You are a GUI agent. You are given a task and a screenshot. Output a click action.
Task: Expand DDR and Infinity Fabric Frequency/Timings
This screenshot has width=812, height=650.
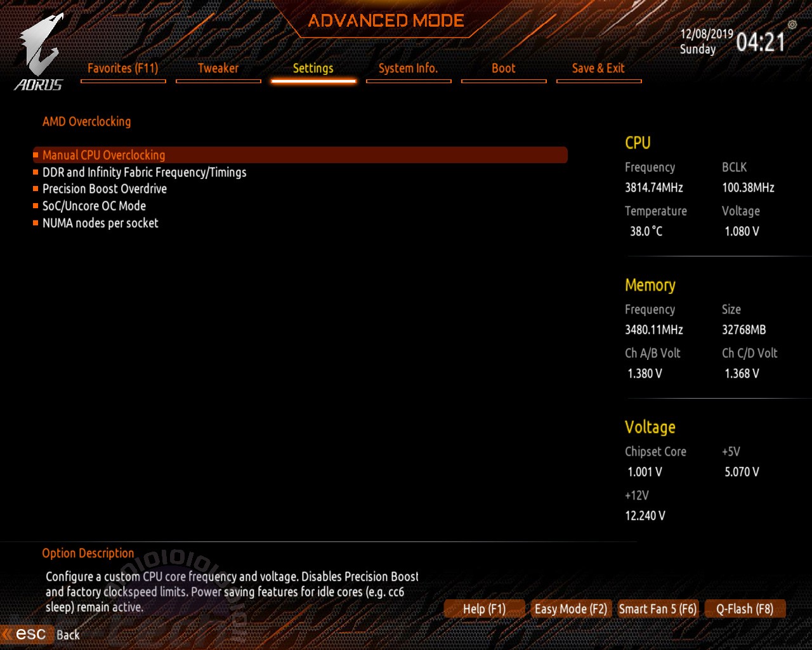point(144,172)
